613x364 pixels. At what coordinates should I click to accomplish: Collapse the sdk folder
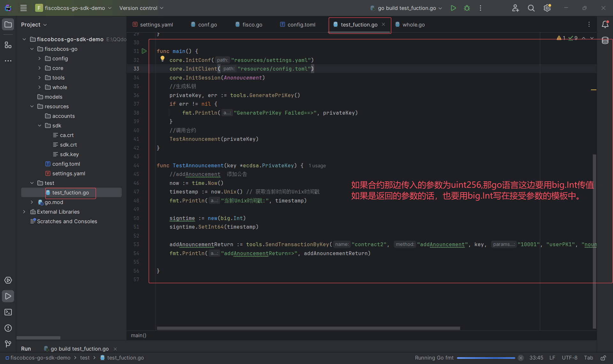pos(39,125)
